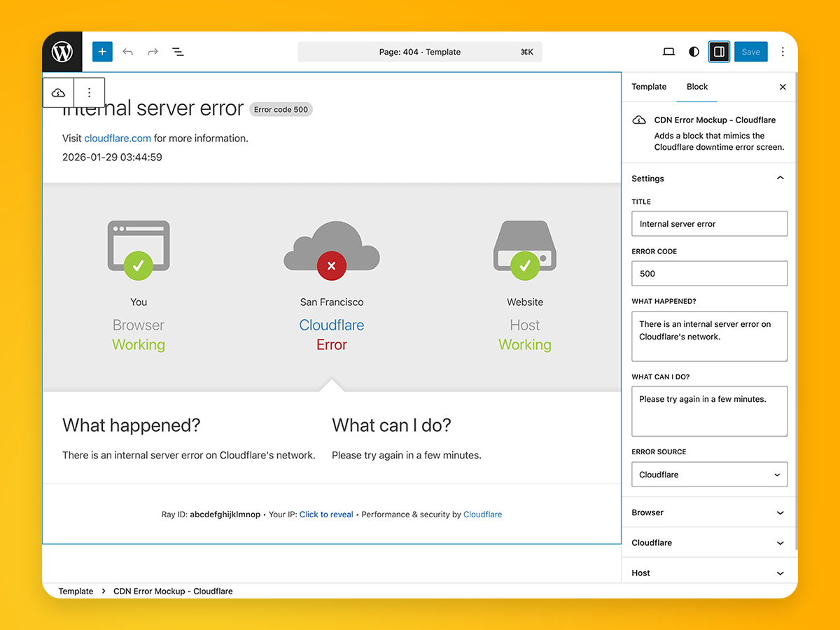Viewport: 840px width, 630px height.
Task: Expand the Host panel
Action: click(x=709, y=573)
